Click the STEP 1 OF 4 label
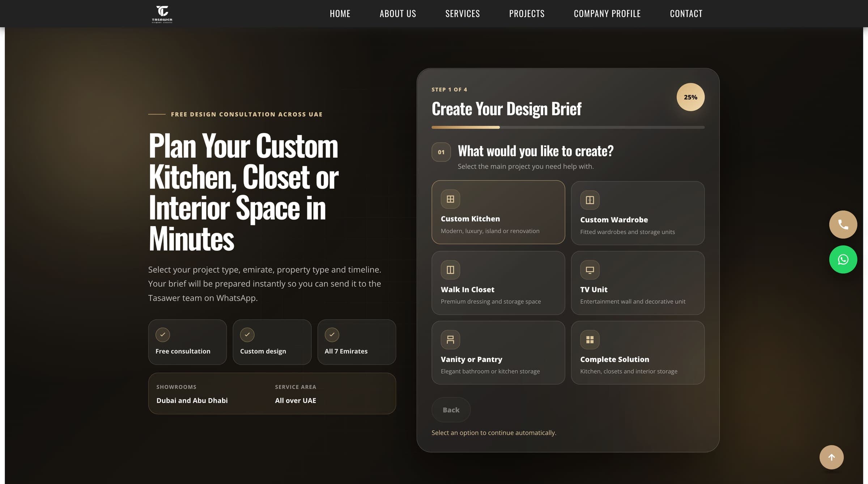The width and height of the screenshot is (868, 484). (449, 89)
